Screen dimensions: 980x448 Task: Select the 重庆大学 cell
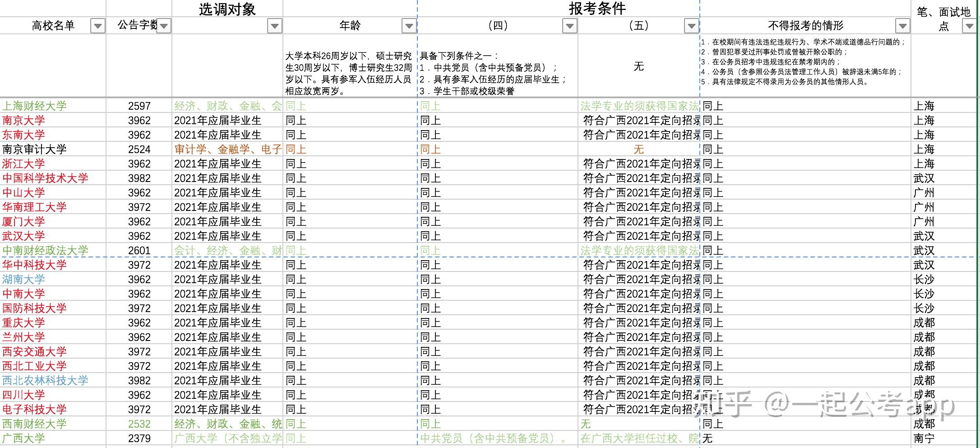(53, 323)
